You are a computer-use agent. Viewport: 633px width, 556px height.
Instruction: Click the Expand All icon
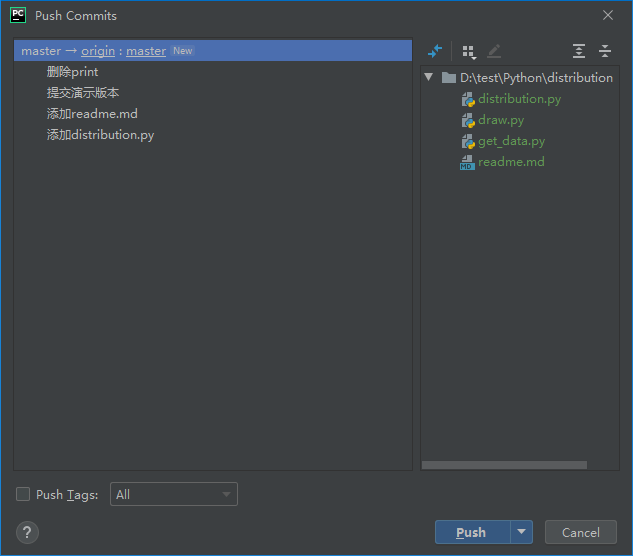coord(579,51)
